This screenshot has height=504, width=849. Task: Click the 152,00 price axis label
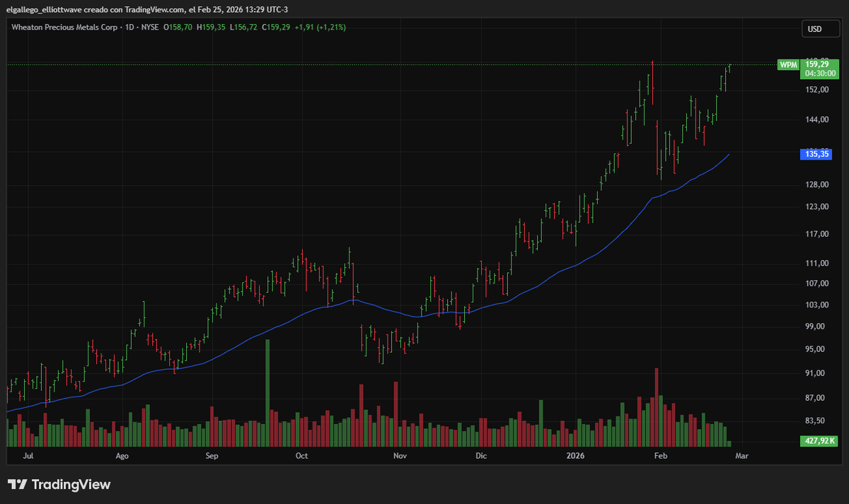point(816,90)
